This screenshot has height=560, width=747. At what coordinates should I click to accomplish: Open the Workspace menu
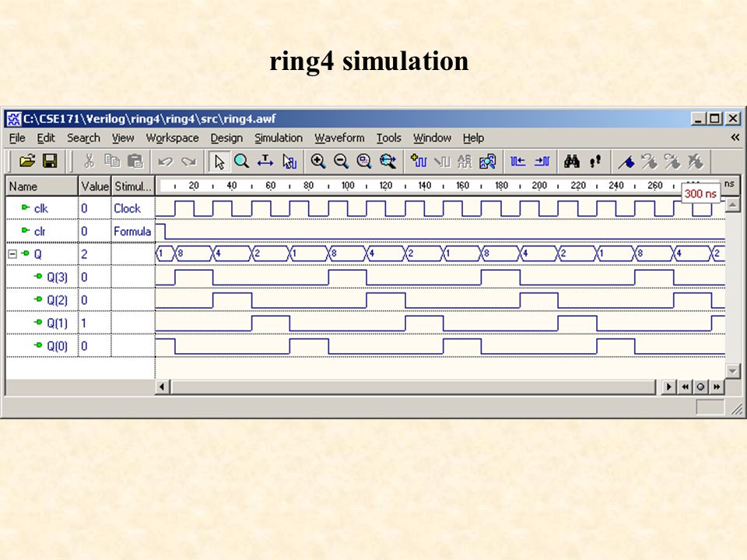coord(172,138)
